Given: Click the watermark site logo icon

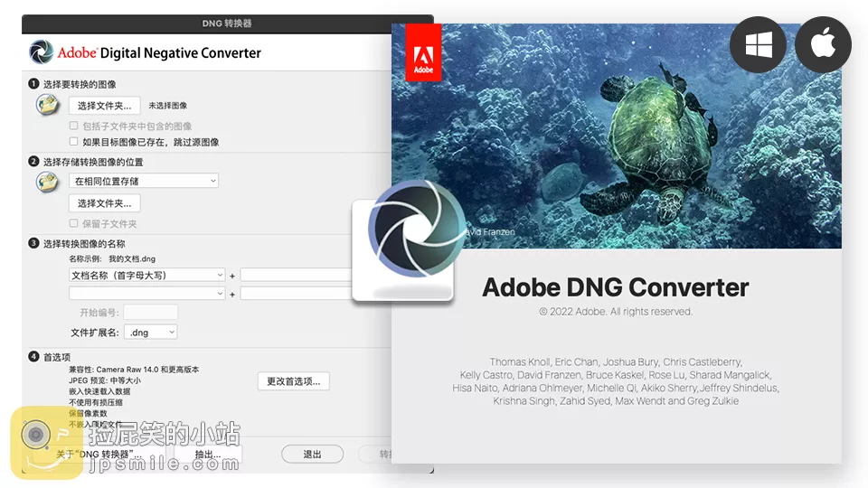Looking at the screenshot, I should click(x=47, y=443).
